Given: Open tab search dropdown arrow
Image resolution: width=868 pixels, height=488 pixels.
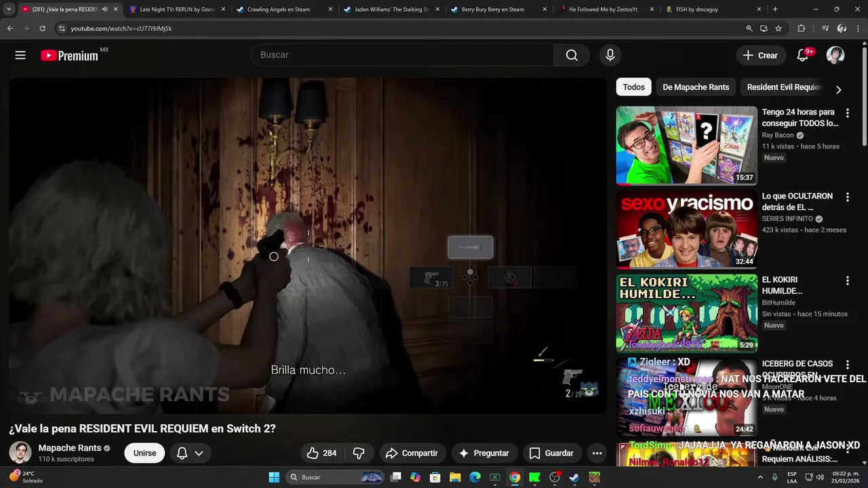Looking at the screenshot, I should (9, 9).
